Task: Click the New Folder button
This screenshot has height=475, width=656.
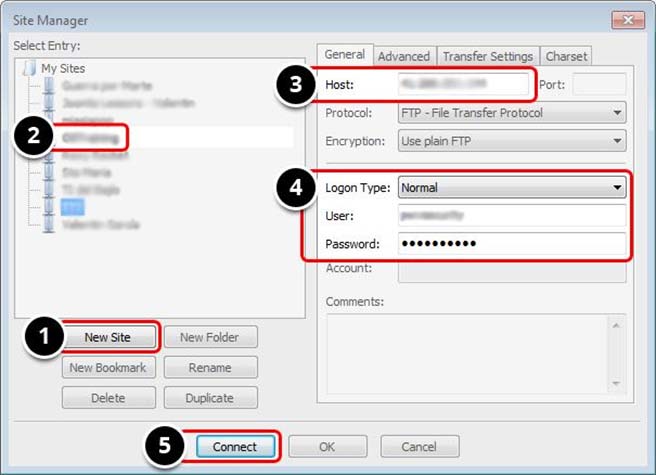Action: point(210,337)
